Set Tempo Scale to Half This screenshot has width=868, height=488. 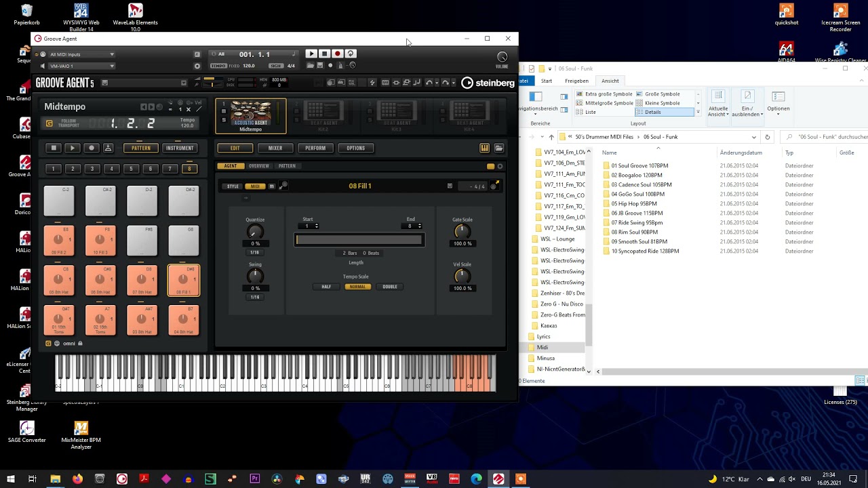[x=326, y=287]
